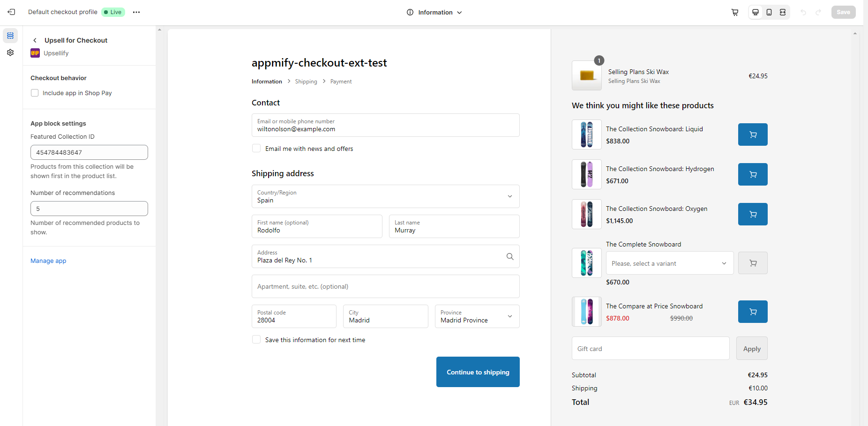Open the Manage app link
Image resolution: width=868 pixels, height=426 pixels.
[x=48, y=261]
